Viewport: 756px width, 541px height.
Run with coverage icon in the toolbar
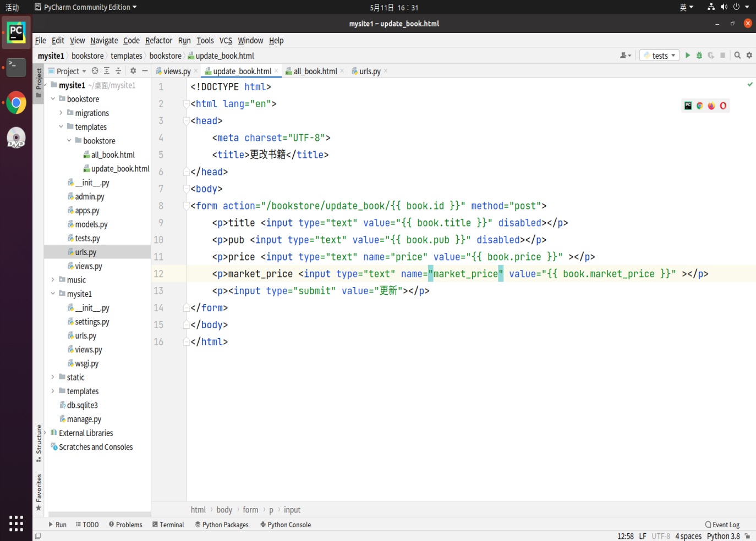711,56
